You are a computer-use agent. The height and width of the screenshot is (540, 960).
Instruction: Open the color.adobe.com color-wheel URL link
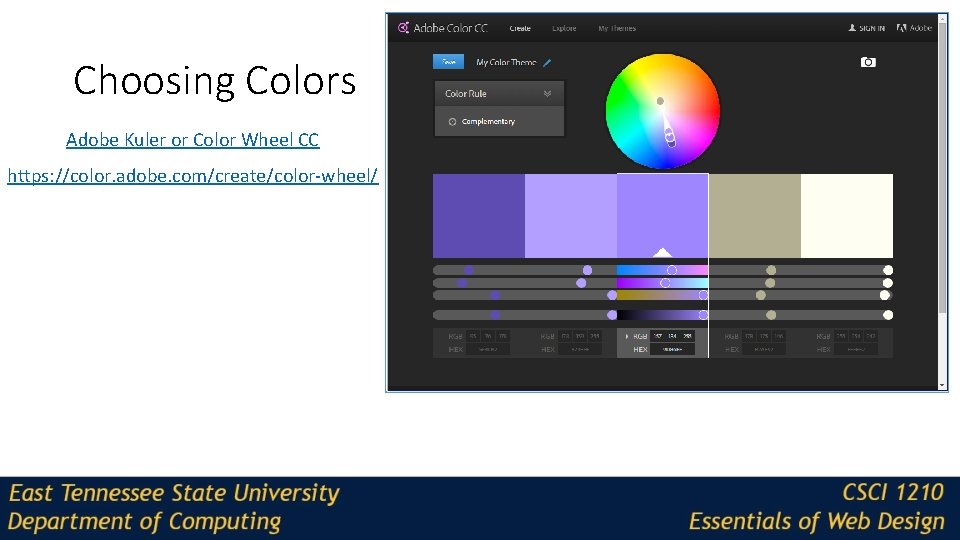[193, 176]
